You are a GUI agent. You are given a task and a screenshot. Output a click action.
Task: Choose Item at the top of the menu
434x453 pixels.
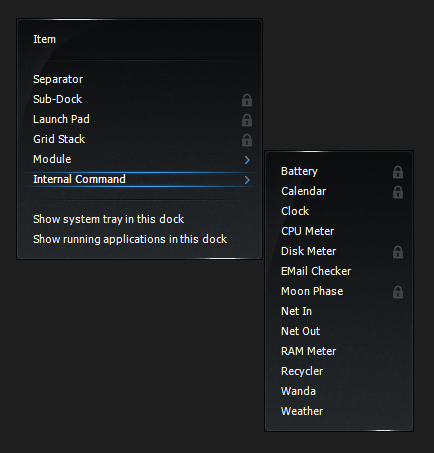click(x=139, y=39)
